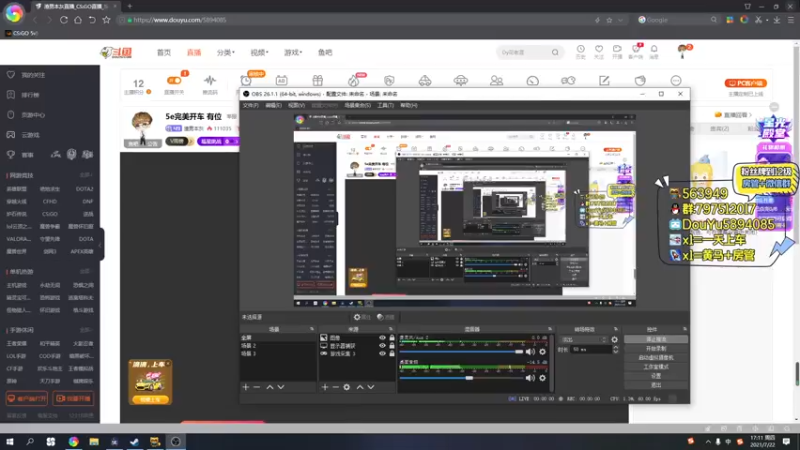Click the studio mode button in OBS
The width and height of the screenshot is (800, 450).
pos(656,367)
